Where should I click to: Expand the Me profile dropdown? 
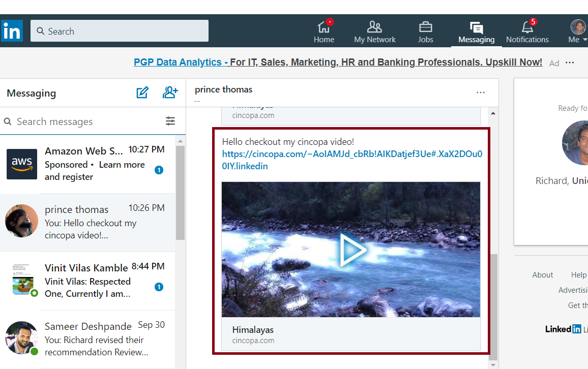click(x=578, y=32)
